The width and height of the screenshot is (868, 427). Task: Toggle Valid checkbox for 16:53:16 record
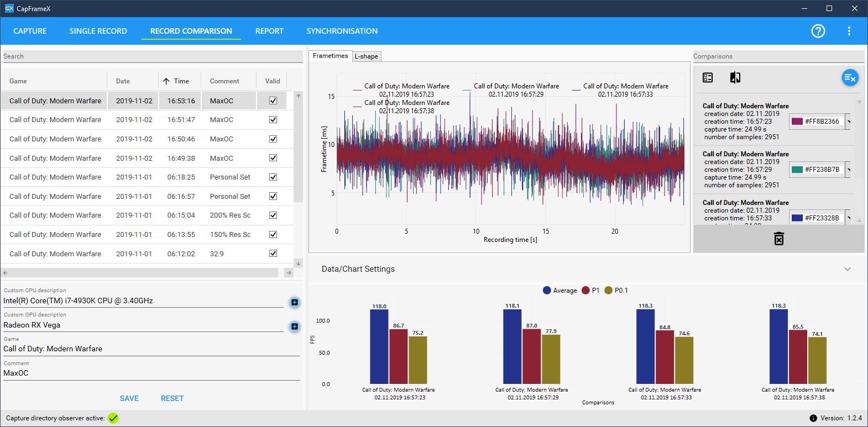click(x=273, y=101)
